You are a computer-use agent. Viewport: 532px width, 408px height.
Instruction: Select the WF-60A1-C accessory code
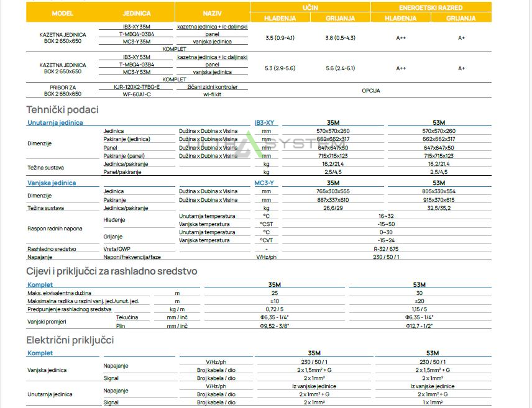tap(137, 94)
